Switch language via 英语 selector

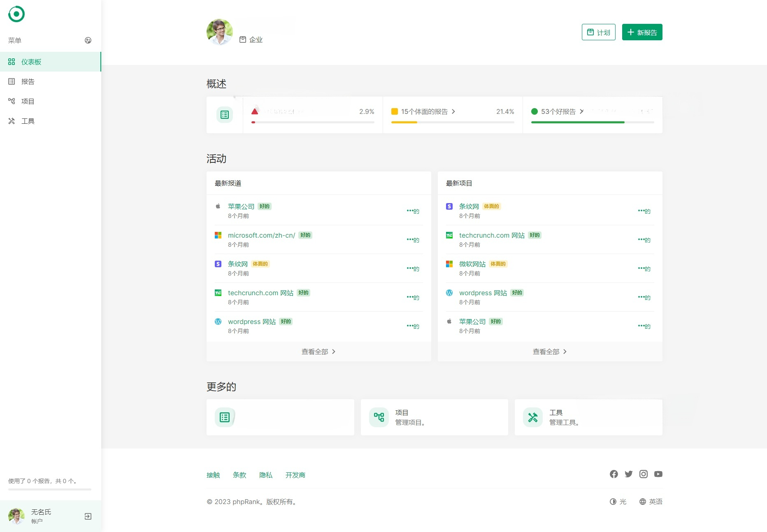pyautogui.click(x=651, y=501)
